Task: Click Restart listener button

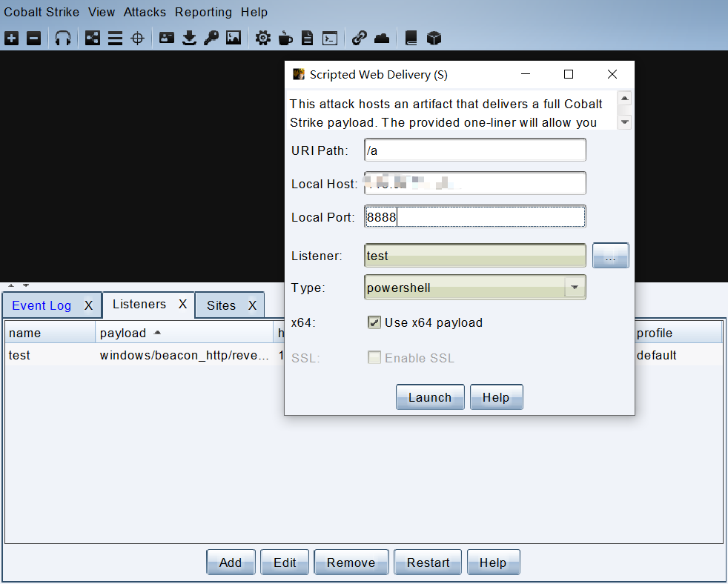Action: coord(428,563)
